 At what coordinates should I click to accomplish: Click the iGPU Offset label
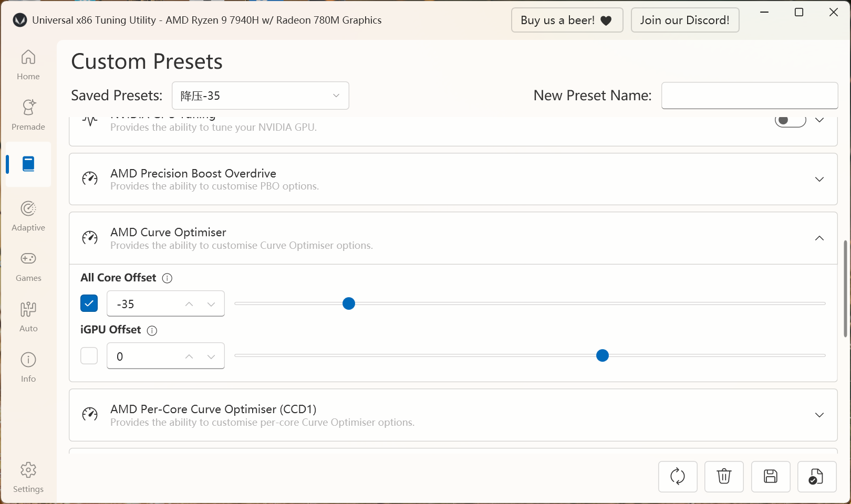tap(111, 330)
